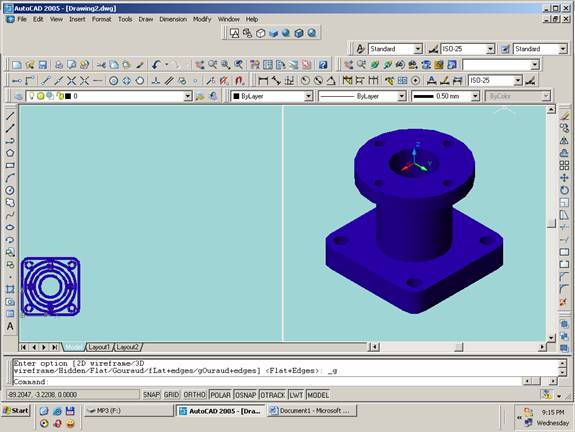The image size is (575, 432).
Task: Select the Arc draw tool
Action: (x=10, y=178)
